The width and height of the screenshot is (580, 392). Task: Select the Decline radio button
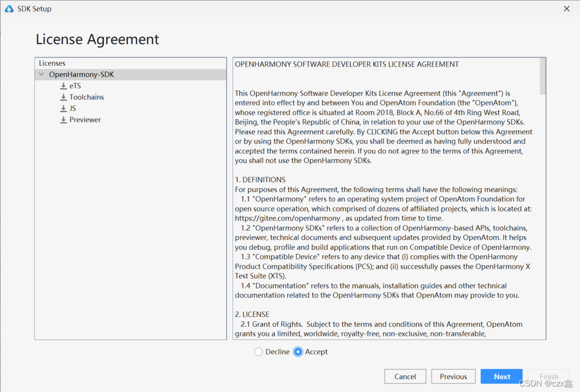point(258,352)
